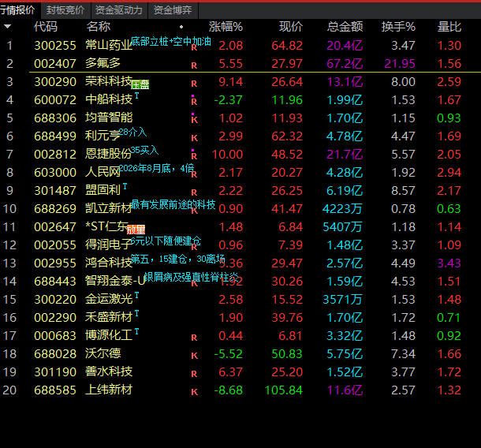This screenshot has height=448, width=481.
Task: Select stock name 鸿合科技
Action: tap(109, 263)
